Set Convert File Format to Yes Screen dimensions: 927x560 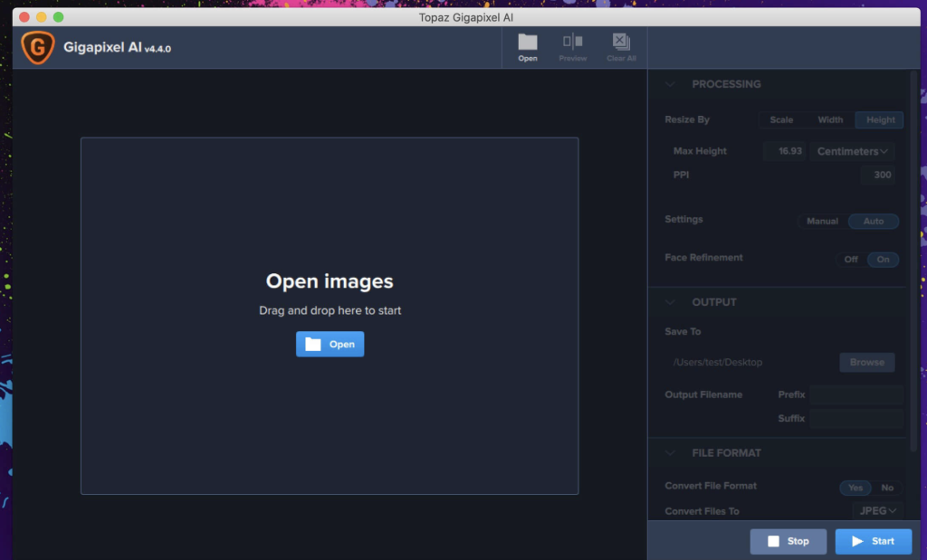click(x=855, y=488)
